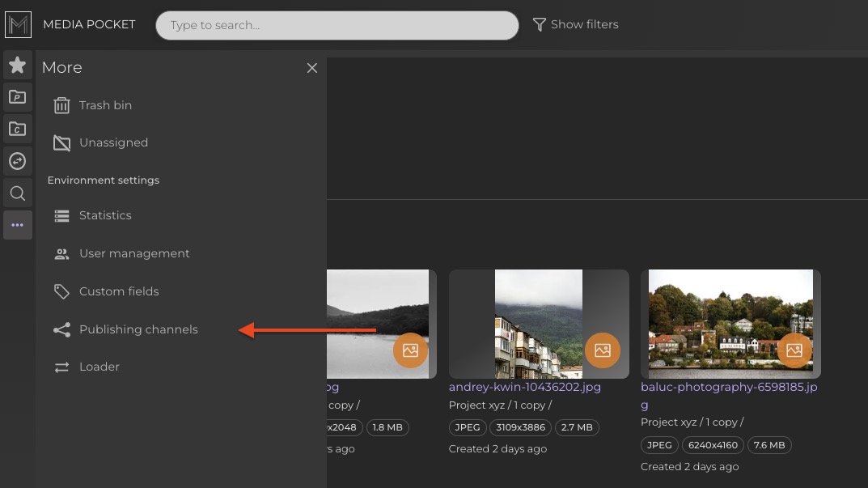
Task: Go to User management
Action: pos(133,253)
